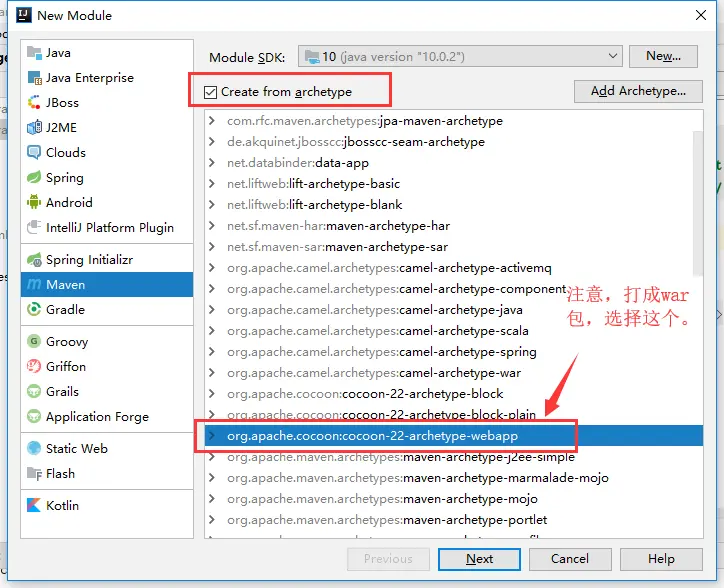Select camel-archetype-scala row
Viewport: 724px width, 588px height.
coord(453,331)
